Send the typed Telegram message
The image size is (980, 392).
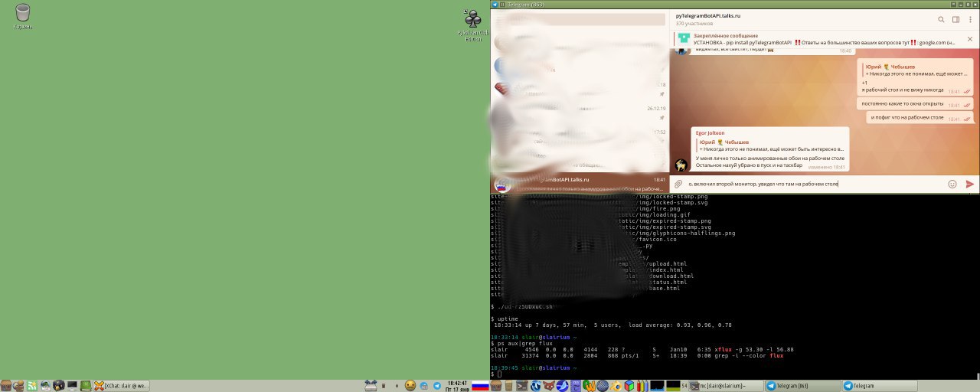969,184
